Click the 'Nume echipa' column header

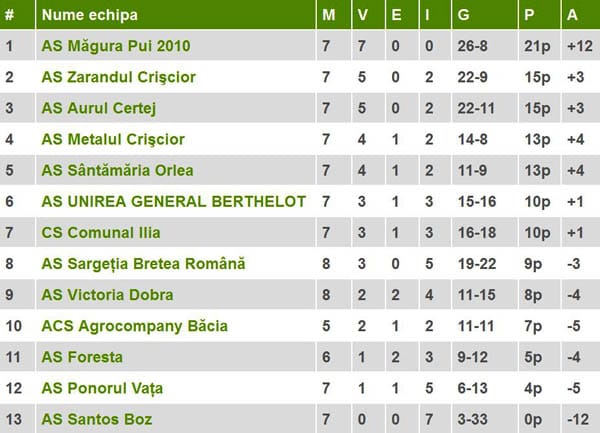pyautogui.click(x=91, y=15)
